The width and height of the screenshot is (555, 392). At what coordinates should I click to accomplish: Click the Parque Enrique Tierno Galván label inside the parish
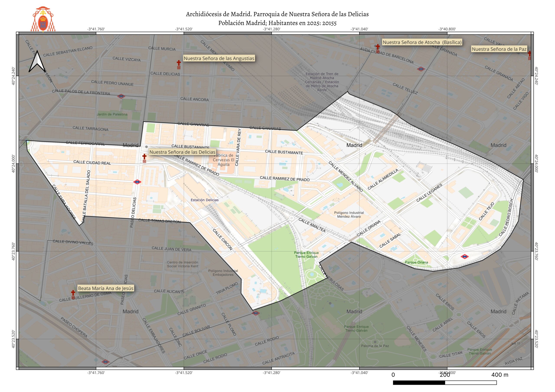point(306,254)
